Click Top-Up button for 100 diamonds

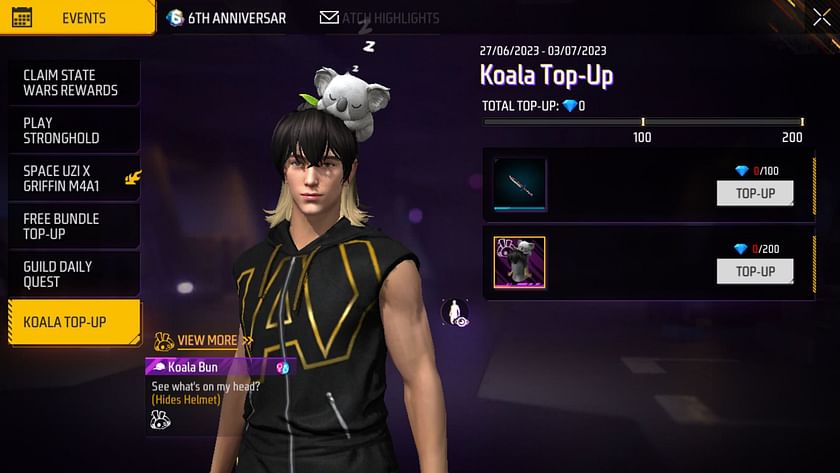755,193
